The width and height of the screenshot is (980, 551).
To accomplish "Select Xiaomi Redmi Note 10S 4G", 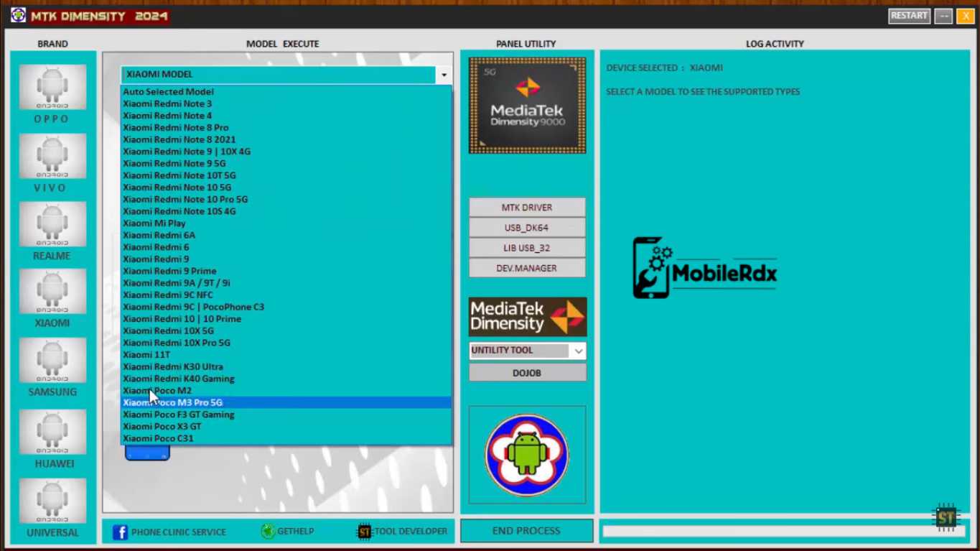I will pyautogui.click(x=286, y=211).
